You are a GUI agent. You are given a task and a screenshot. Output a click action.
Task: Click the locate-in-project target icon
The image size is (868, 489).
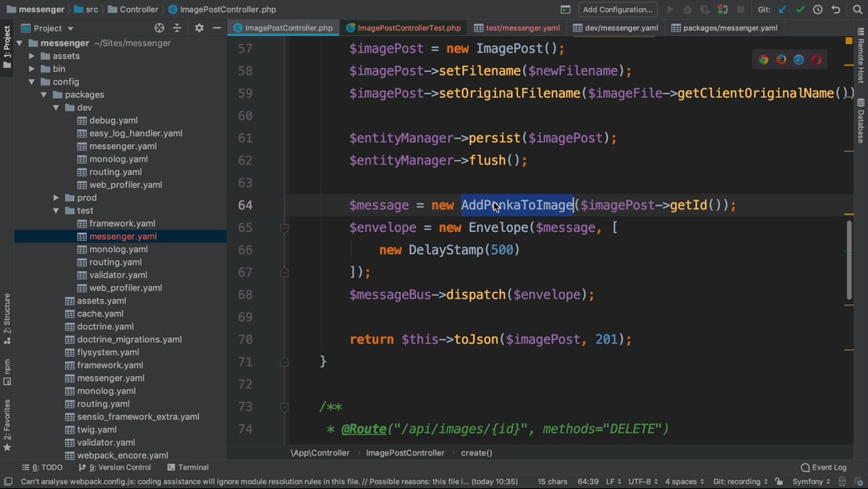[x=159, y=28]
